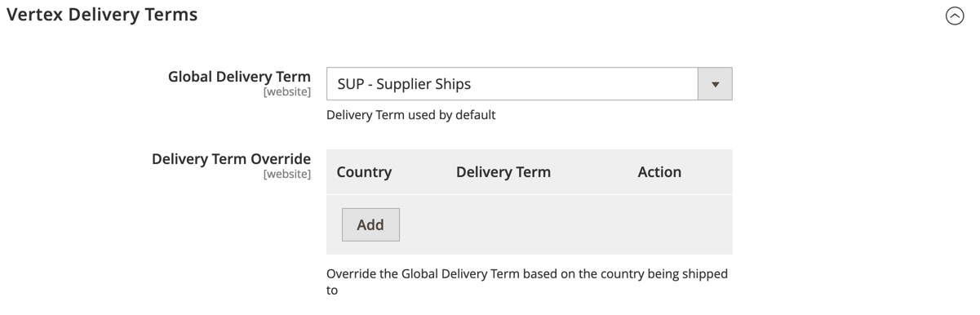
Task: Collapse the Vertex Delivery Terms section chevron
Action: point(954,16)
